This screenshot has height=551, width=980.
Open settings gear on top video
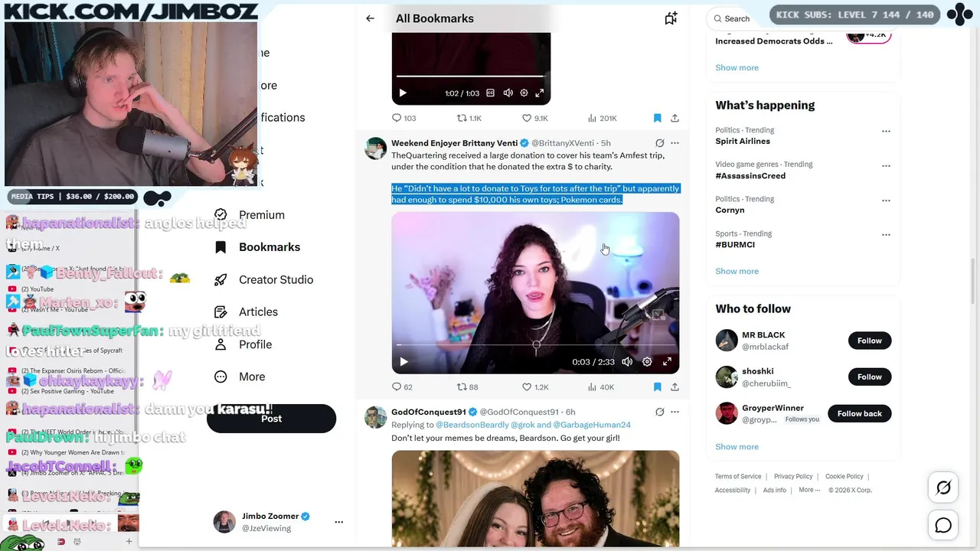pos(524,93)
